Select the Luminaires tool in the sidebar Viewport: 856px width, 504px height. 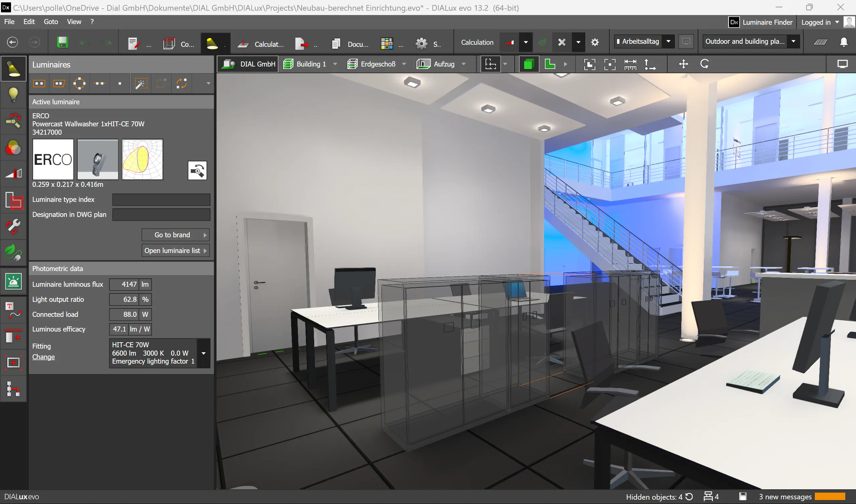(x=13, y=69)
